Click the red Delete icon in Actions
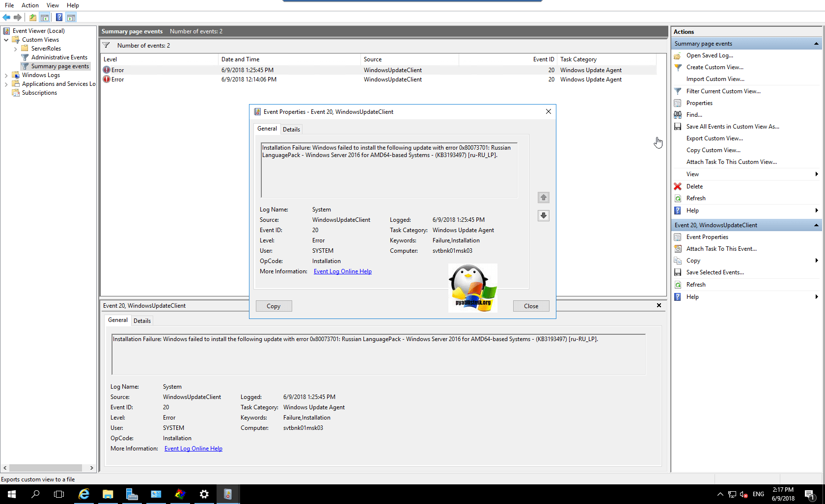825x504 pixels. coord(678,186)
